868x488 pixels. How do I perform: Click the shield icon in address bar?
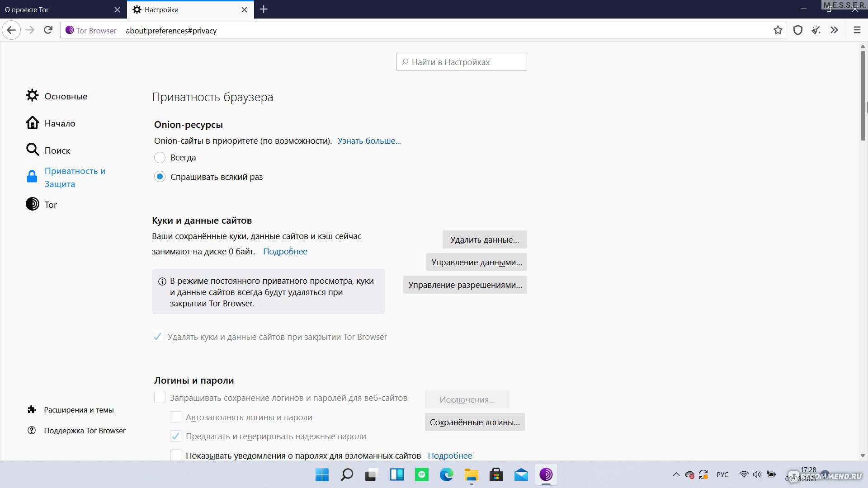tap(798, 30)
